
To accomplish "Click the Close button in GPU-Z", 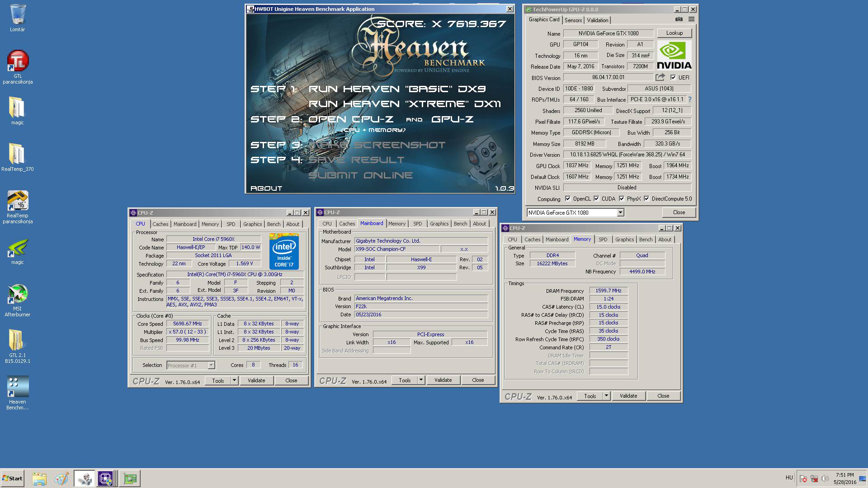I will (x=679, y=212).
